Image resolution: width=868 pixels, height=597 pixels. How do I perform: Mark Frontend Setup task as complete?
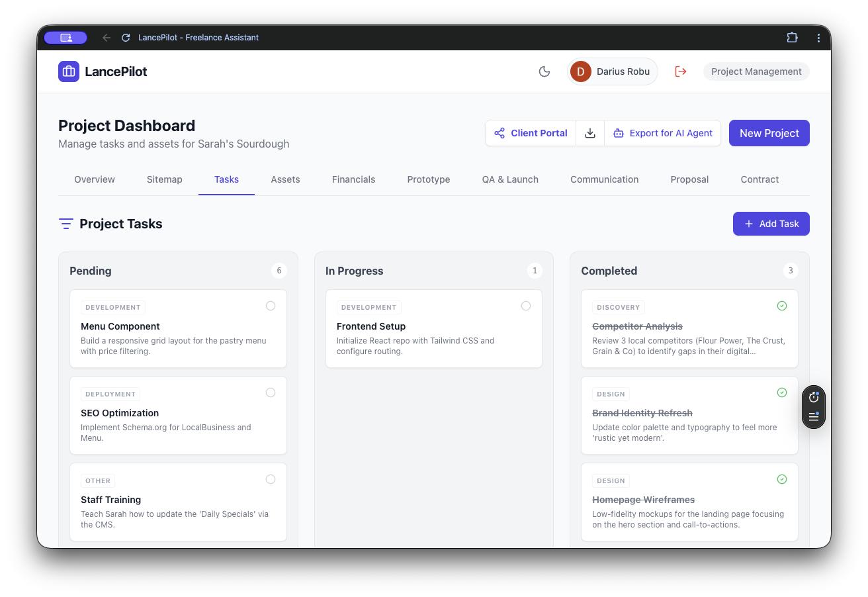526,306
